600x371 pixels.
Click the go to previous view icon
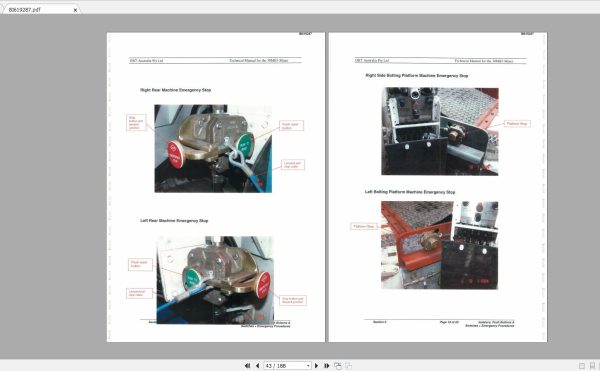coord(338,366)
